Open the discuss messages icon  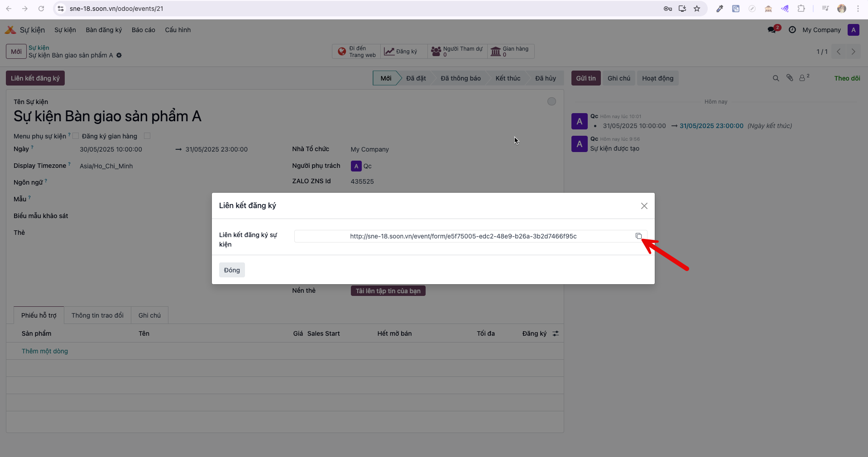click(x=772, y=30)
